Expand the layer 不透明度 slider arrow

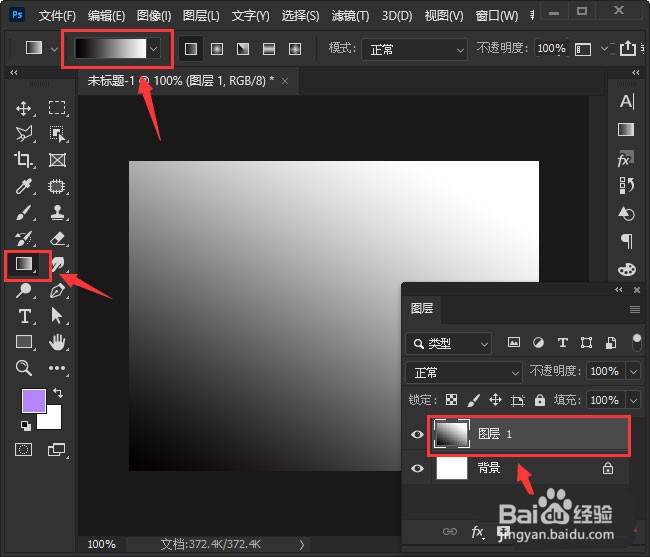click(633, 371)
